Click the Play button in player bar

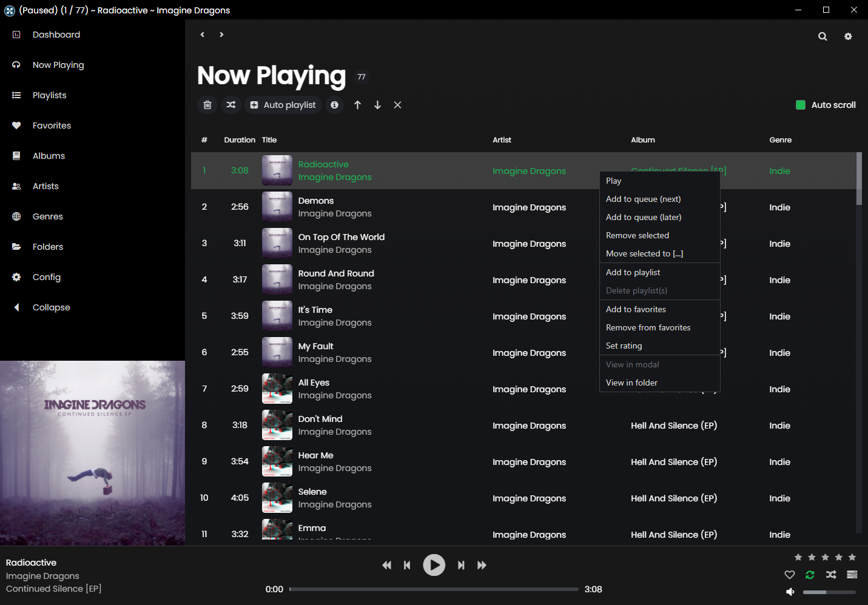pyautogui.click(x=434, y=565)
